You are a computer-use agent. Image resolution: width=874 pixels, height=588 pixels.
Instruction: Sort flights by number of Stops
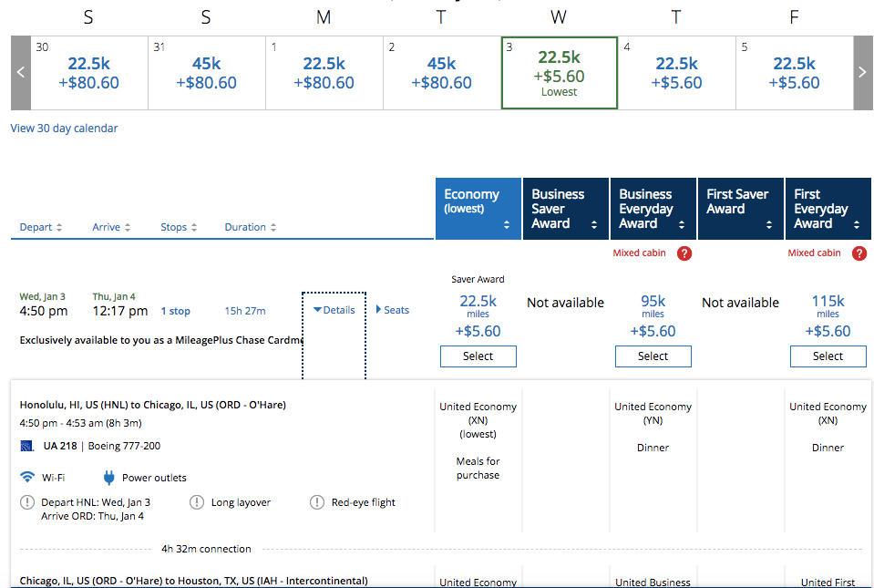coord(179,227)
